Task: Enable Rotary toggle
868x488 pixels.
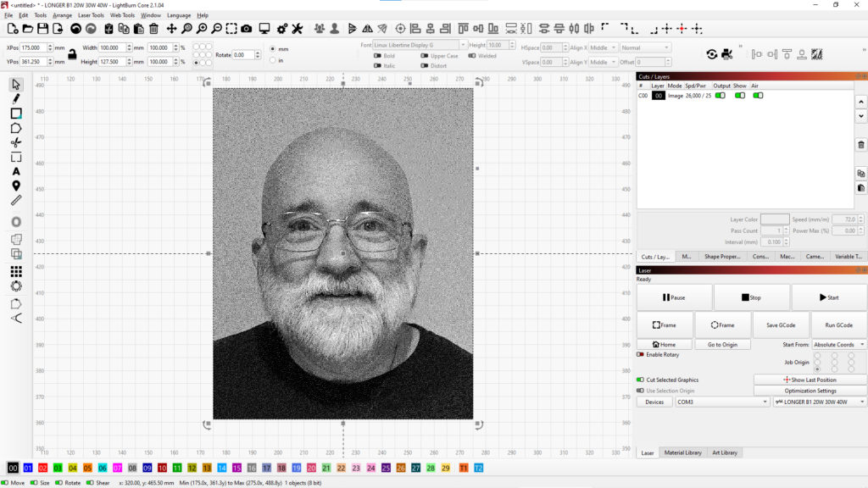Action: pyautogui.click(x=640, y=354)
